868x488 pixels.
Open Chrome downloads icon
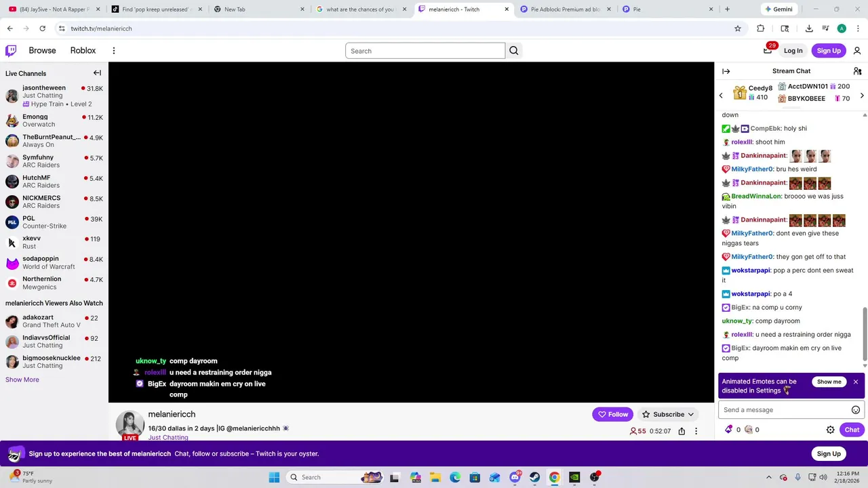pos(809,28)
